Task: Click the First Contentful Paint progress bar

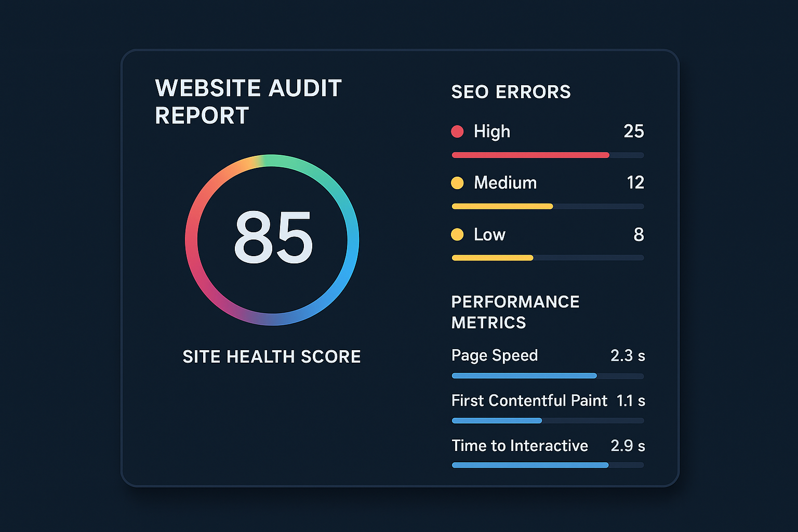Action: coord(548,420)
